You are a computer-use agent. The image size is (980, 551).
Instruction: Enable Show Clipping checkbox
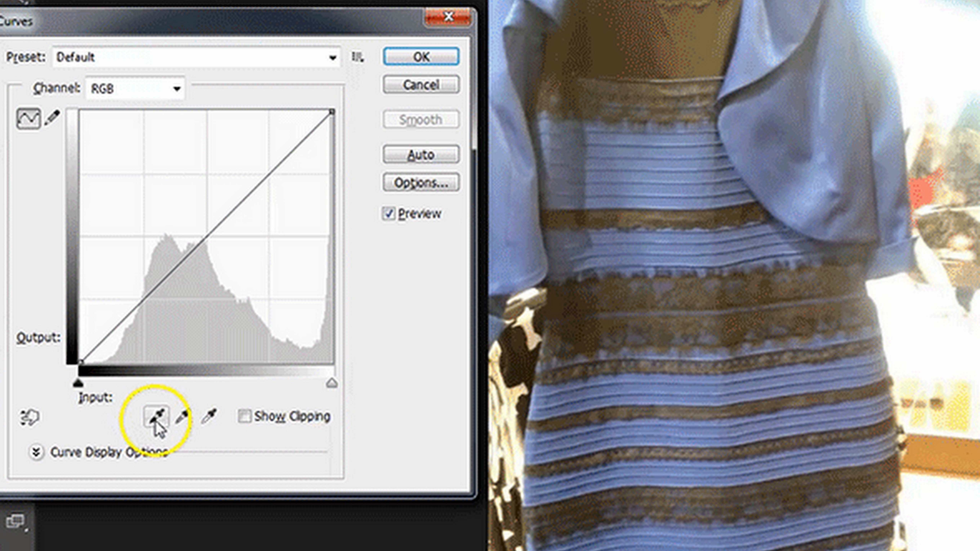[244, 416]
